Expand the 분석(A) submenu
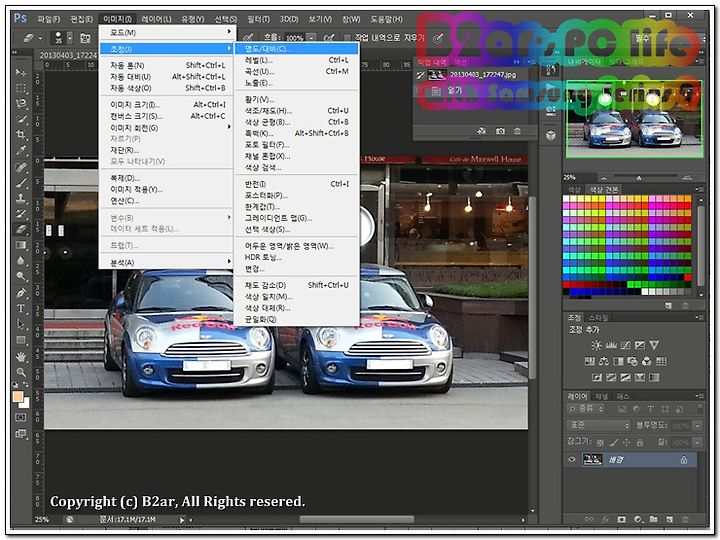The width and height of the screenshot is (720, 540). pos(167,263)
